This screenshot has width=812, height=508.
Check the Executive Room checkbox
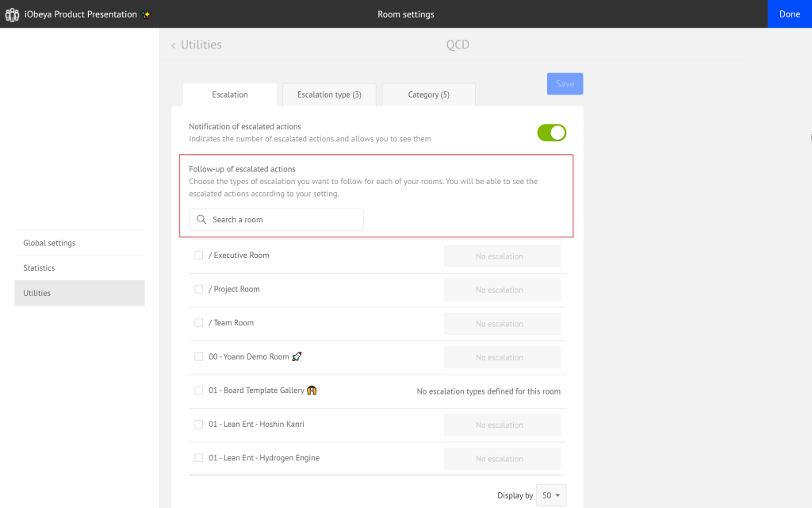(198, 255)
